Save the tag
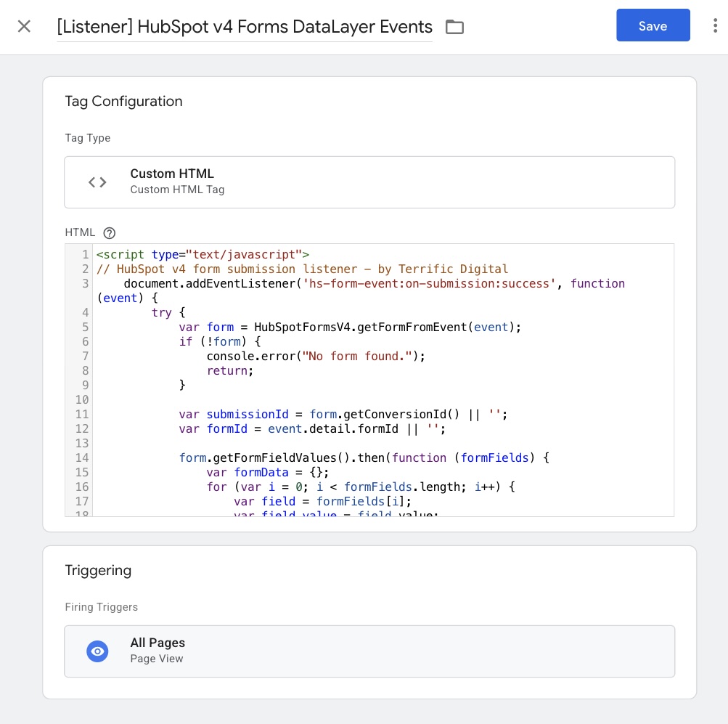728x724 pixels. click(653, 25)
